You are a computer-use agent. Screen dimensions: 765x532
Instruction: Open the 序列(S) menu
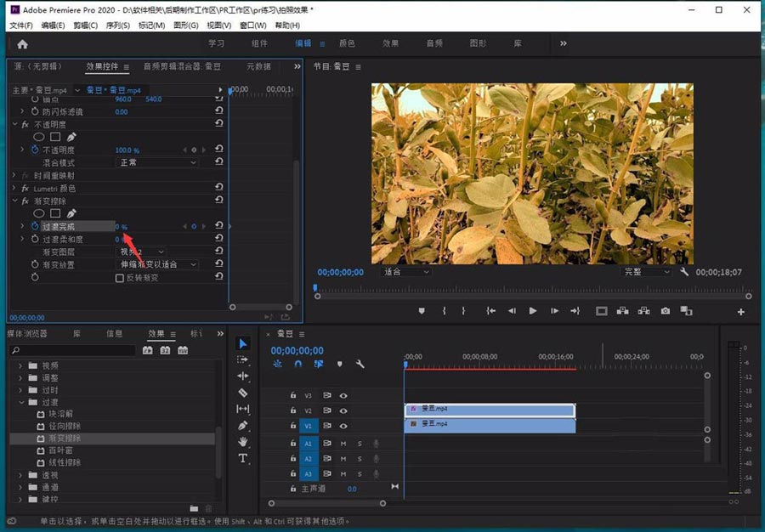point(117,25)
